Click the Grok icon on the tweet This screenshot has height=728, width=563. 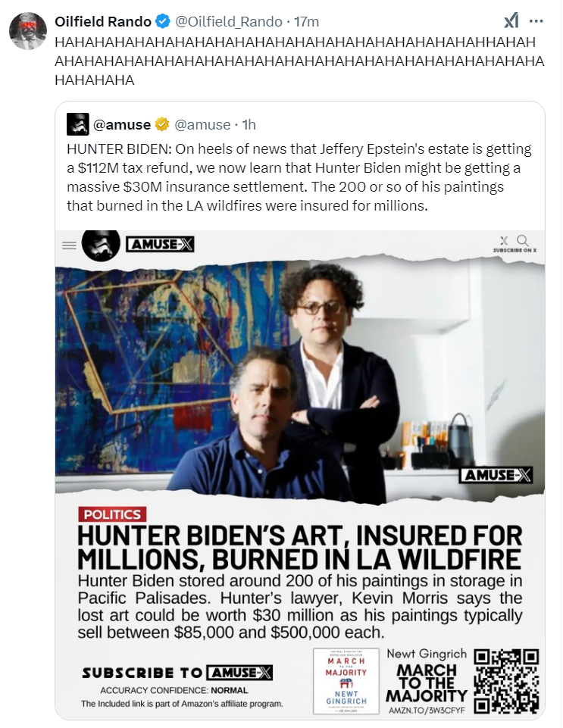(511, 21)
